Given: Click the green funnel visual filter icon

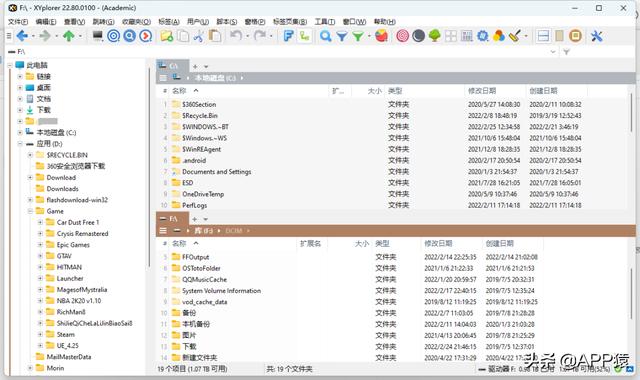Looking at the screenshot, I should tap(358, 36).
